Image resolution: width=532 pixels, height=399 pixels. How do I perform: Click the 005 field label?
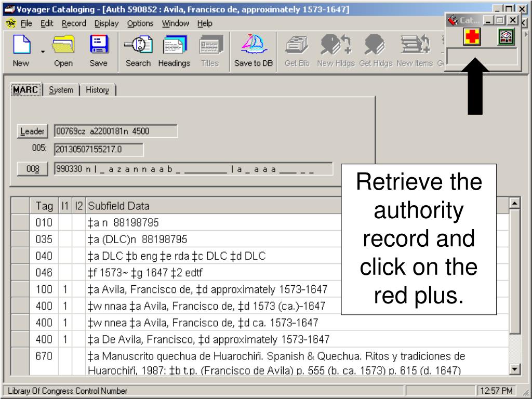[39, 148]
